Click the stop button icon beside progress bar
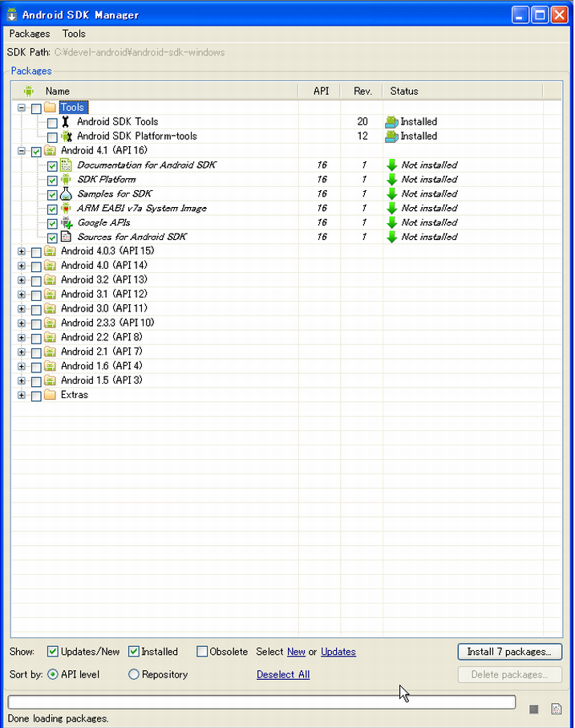This screenshot has height=728, width=575. pos(534,709)
